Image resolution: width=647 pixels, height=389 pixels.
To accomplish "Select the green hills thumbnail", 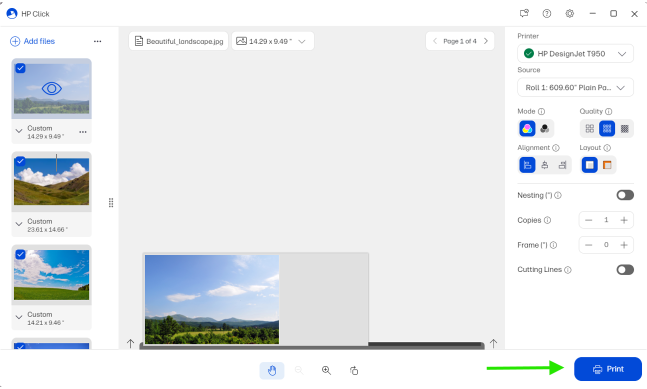I will [52, 182].
